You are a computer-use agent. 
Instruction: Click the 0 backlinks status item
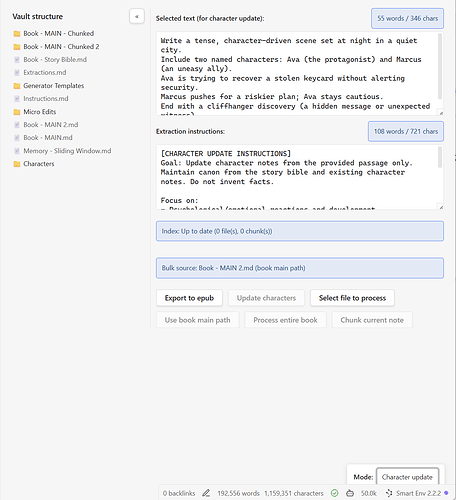coord(179,493)
